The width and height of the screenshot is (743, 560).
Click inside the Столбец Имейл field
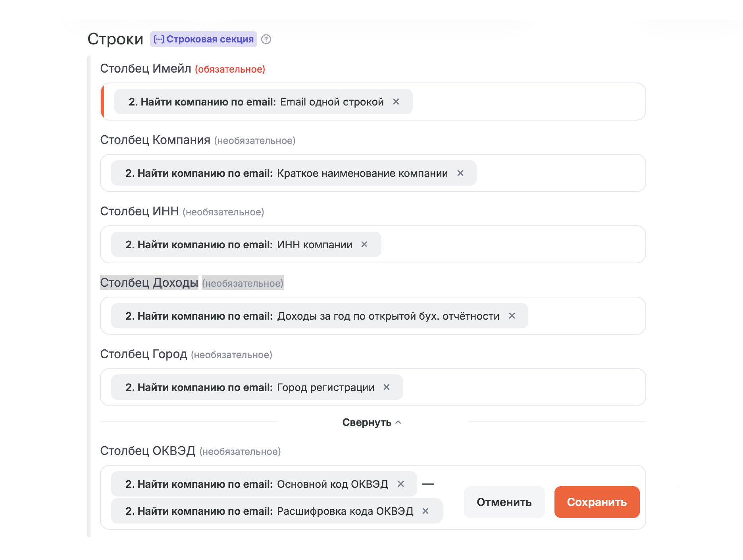click(x=528, y=102)
